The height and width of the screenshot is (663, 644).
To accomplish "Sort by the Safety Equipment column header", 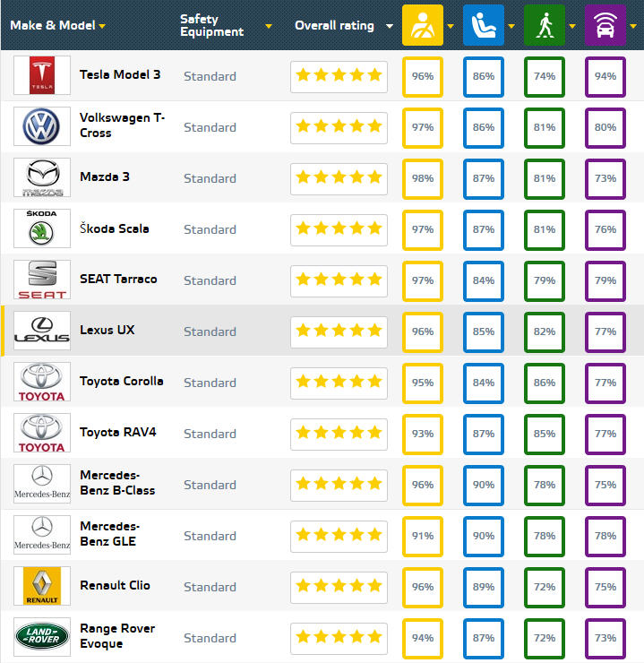I will pos(211,25).
